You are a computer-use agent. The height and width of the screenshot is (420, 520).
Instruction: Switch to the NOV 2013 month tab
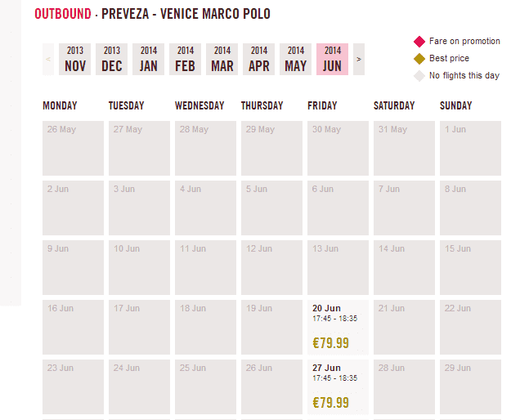75,59
